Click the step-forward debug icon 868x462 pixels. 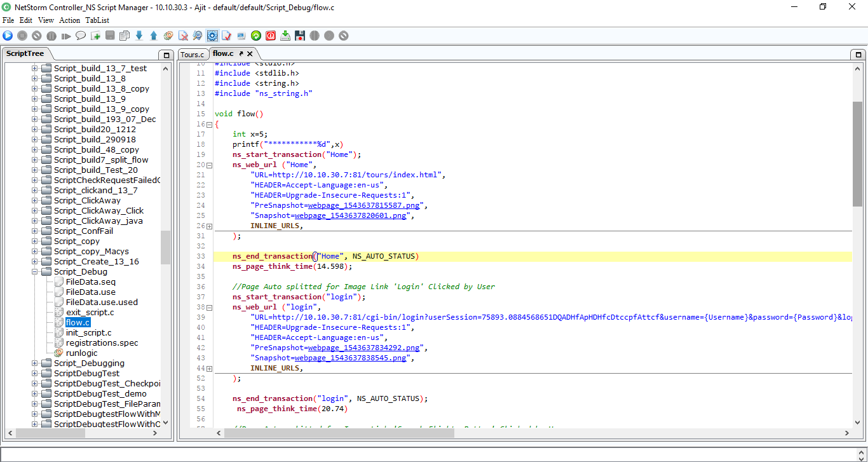tap(66, 36)
